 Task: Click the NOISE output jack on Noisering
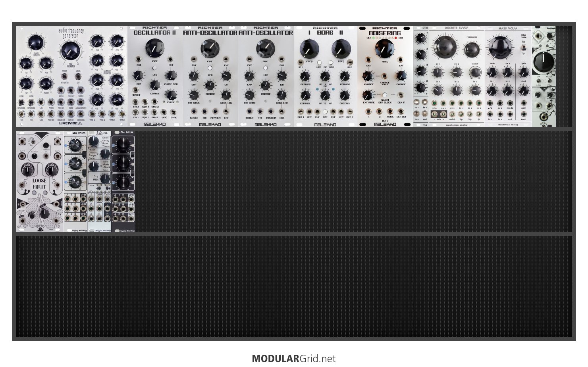click(390, 111)
